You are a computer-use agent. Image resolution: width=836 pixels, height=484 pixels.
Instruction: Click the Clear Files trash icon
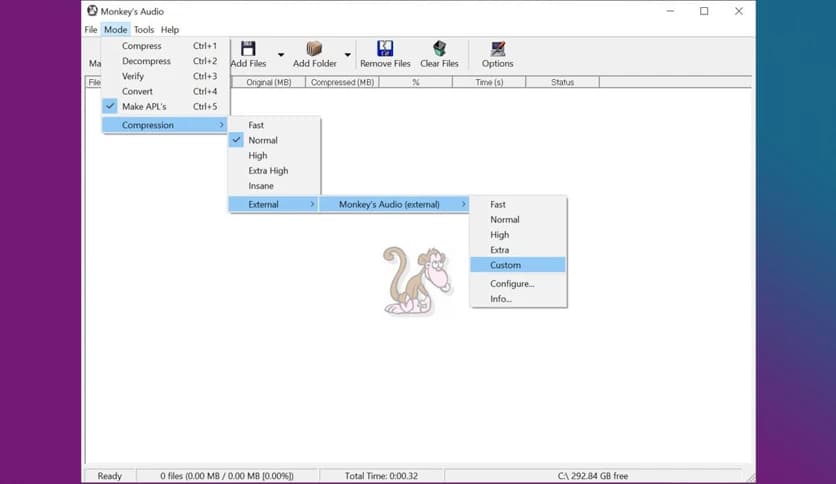pos(439,49)
